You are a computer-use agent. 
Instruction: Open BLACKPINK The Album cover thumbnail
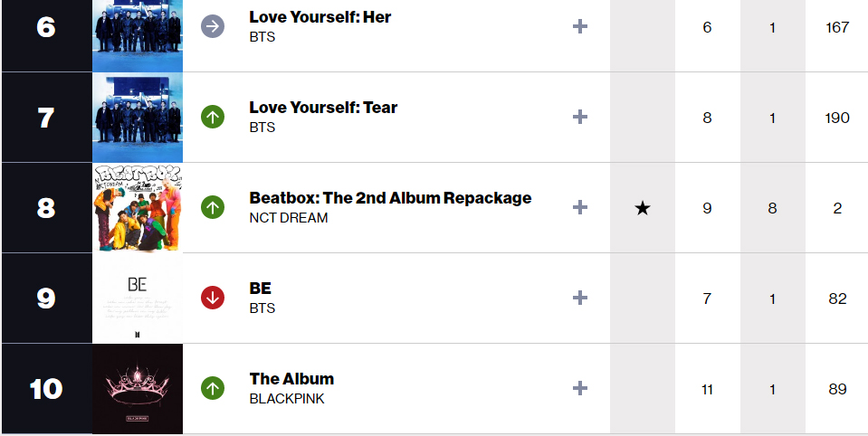coord(138,388)
